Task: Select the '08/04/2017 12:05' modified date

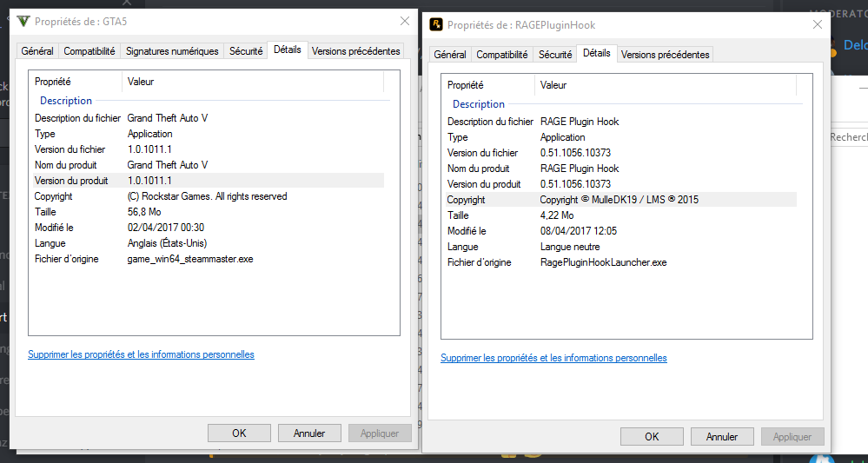Action: (x=579, y=231)
